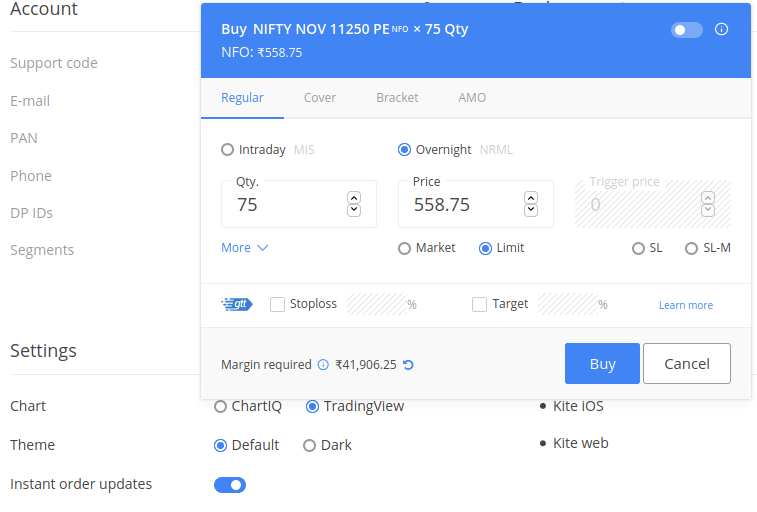Viewport: 757px width, 512px height.
Task: Toggle Instant order updates switch
Action: [230, 485]
